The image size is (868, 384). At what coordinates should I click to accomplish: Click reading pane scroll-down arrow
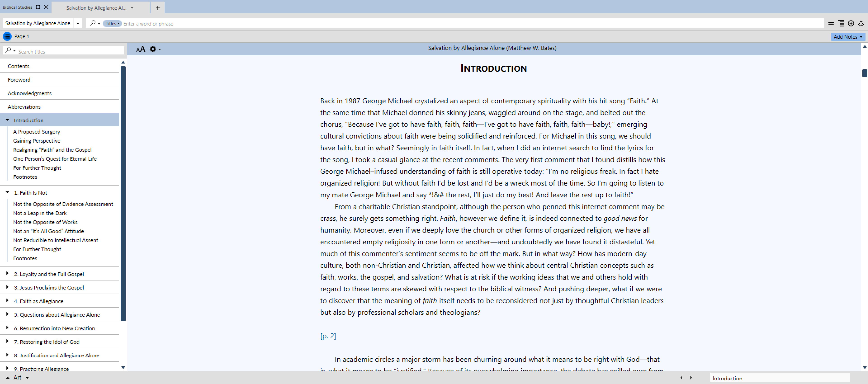coord(864,368)
